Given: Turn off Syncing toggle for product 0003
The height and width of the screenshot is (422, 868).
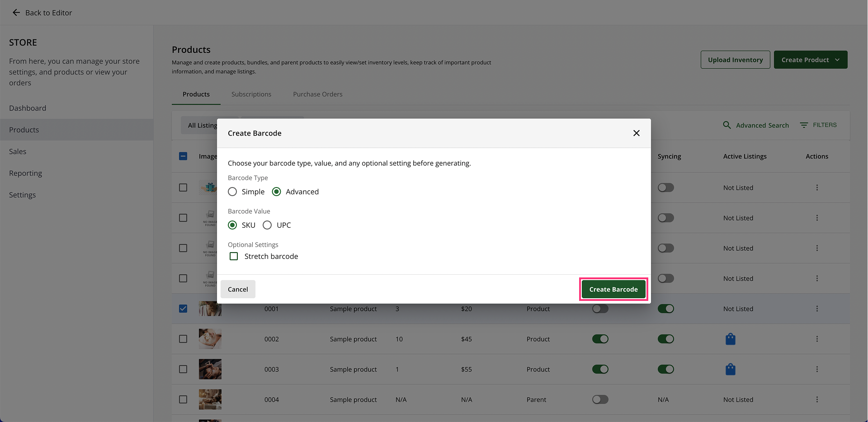Looking at the screenshot, I should [666, 369].
